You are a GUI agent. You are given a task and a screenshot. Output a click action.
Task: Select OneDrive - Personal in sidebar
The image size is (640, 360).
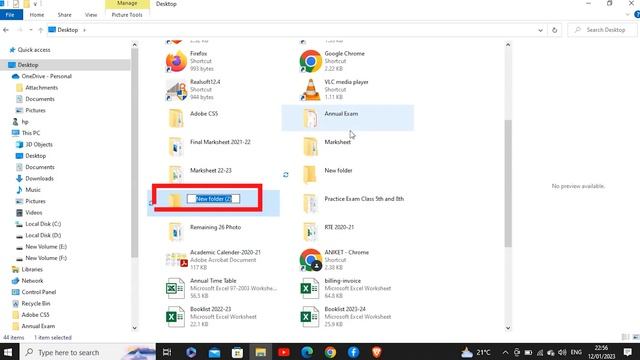coord(46,76)
